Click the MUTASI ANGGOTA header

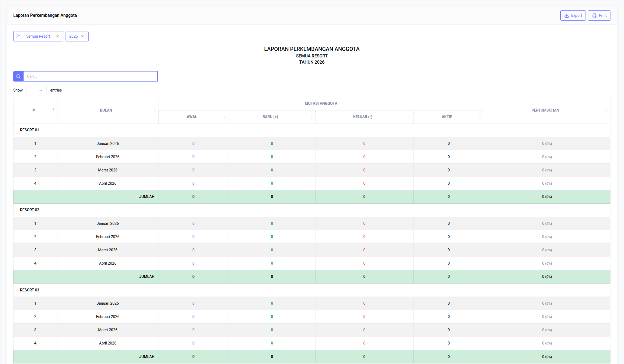coord(321,103)
